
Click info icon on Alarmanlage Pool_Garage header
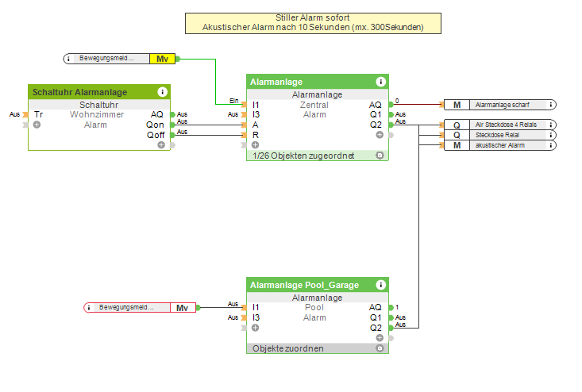[380, 285]
